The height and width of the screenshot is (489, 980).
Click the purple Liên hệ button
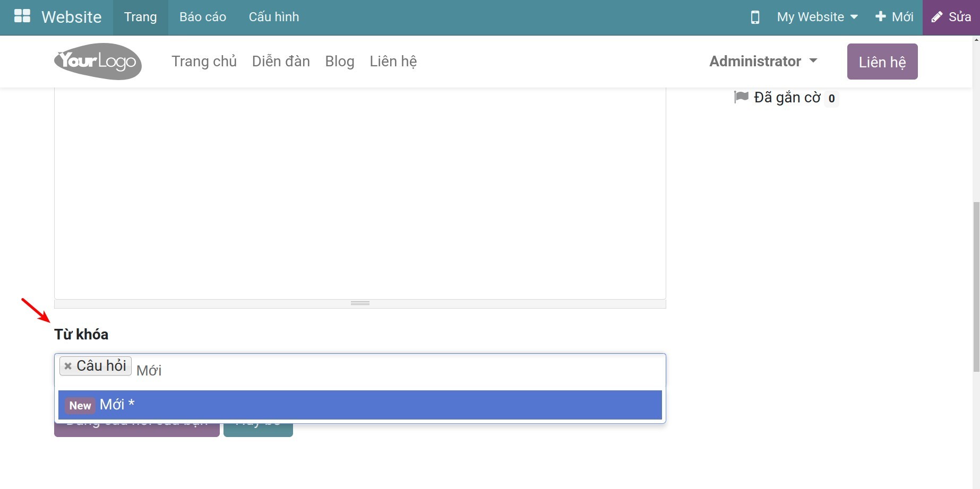pos(882,62)
